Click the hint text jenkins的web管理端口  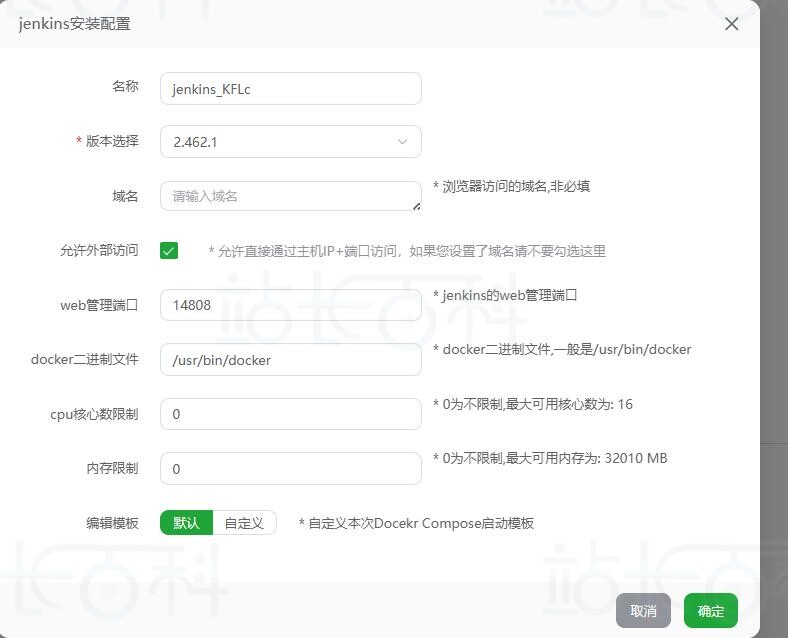(x=505, y=295)
